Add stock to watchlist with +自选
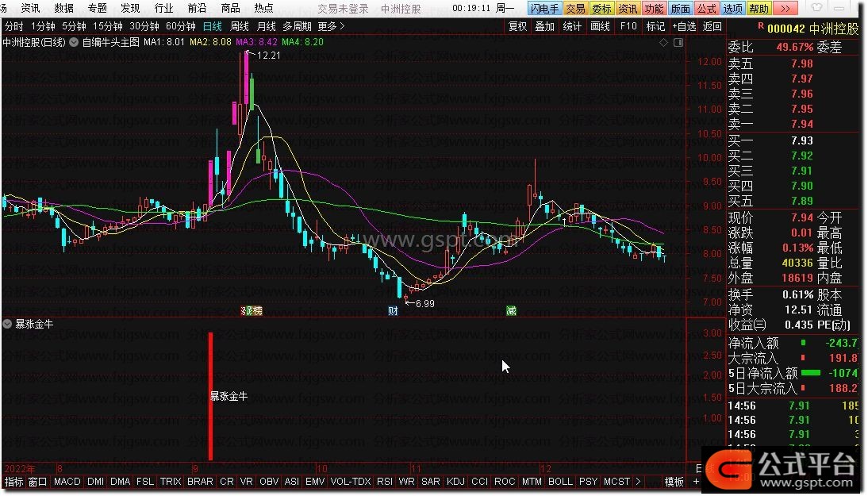 coord(684,26)
